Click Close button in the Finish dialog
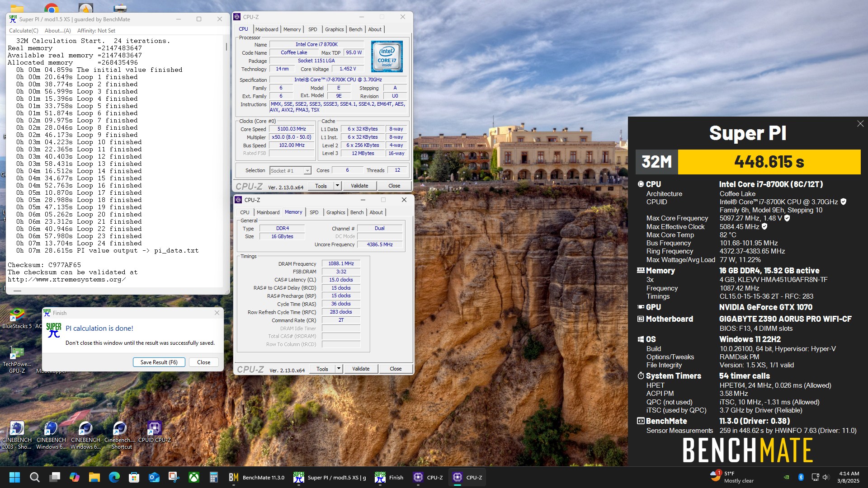868x488 pixels. pyautogui.click(x=204, y=362)
